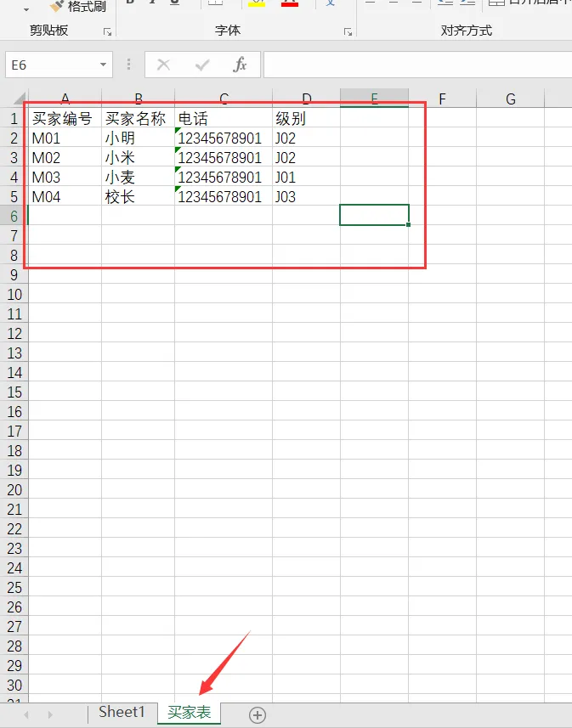Select cell with 小米
The width and height of the screenshot is (572, 728).
[138, 157]
